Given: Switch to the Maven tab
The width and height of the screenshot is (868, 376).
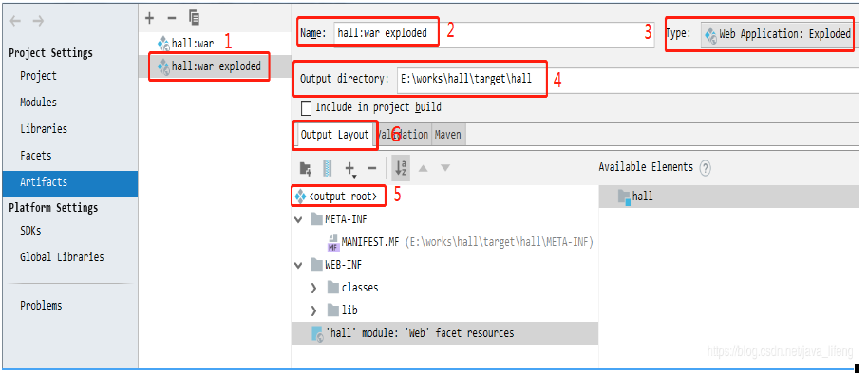Looking at the screenshot, I should 448,135.
